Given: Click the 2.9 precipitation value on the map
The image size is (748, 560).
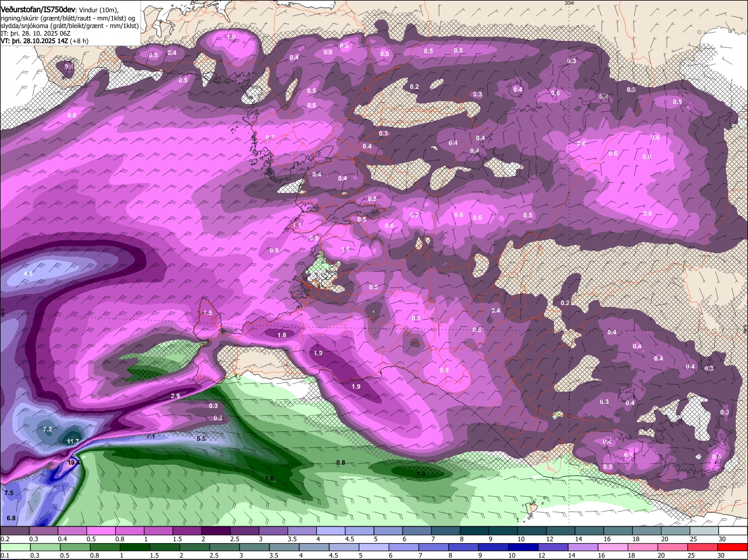Looking at the screenshot, I should pyautogui.click(x=175, y=396).
